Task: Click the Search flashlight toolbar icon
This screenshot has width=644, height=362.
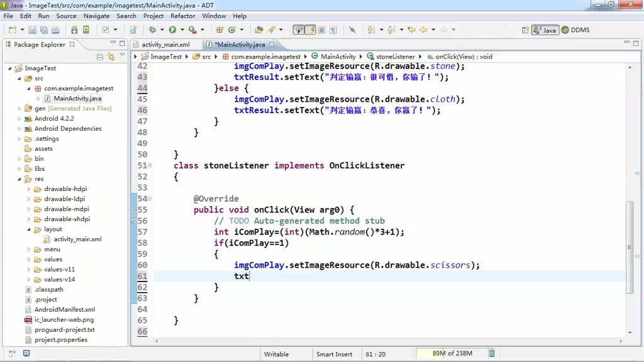Action: coord(271,30)
